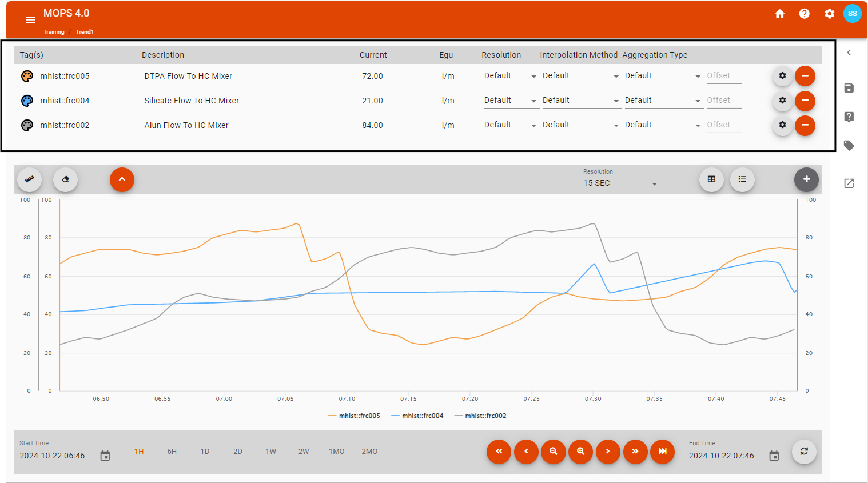Click the ruler measurement tool button
The image size is (868, 483).
(29, 179)
